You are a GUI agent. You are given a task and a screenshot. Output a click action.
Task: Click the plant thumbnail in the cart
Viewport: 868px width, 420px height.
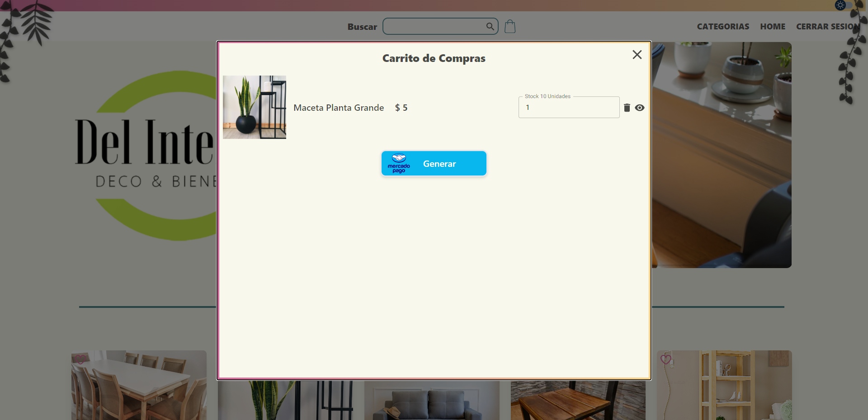pos(255,107)
